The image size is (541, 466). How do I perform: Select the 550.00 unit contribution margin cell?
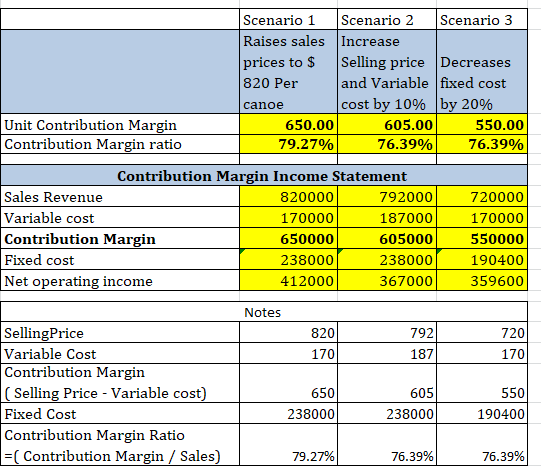pyautogui.click(x=482, y=124)
